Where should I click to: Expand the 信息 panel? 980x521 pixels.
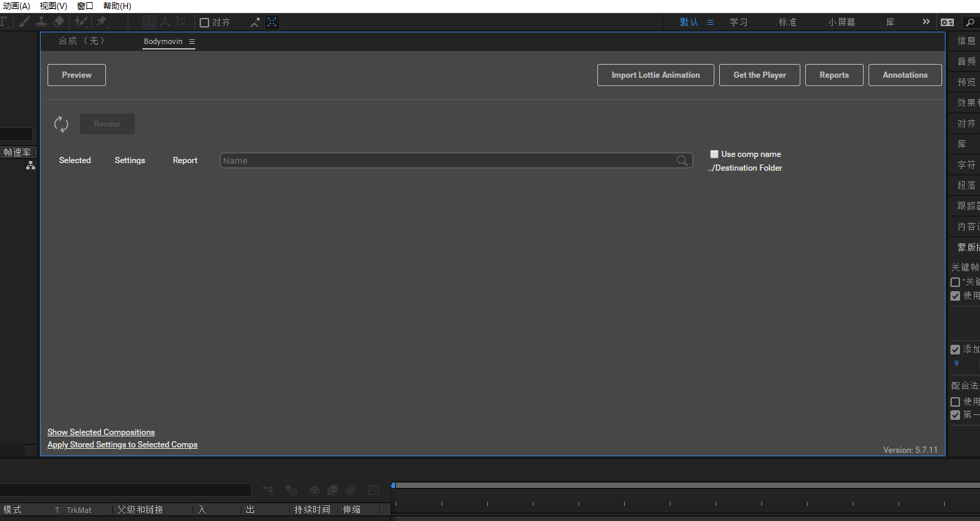(x=966, y=41)
